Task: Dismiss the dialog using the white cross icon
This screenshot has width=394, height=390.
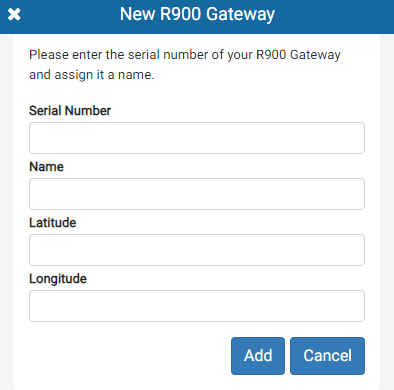Action: 14,14
